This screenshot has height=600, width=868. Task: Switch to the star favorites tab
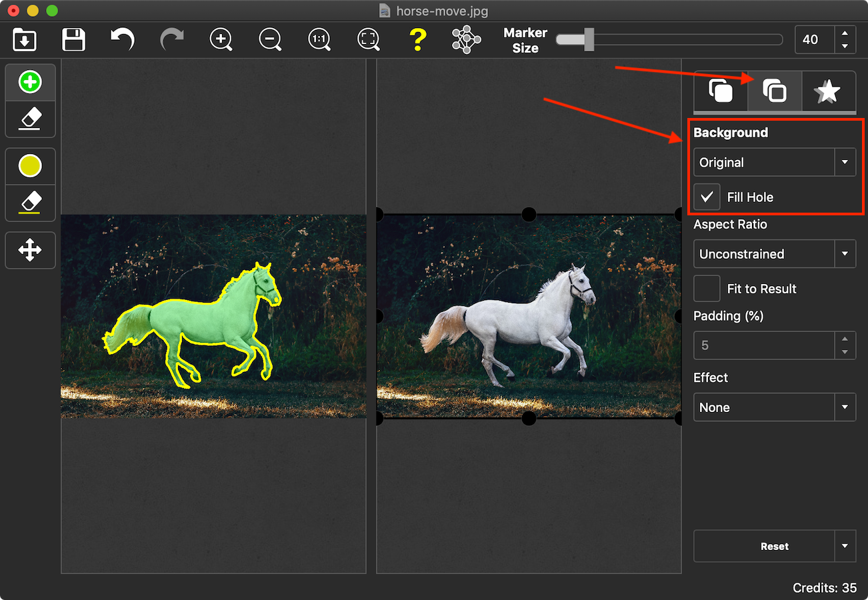[827, 91]
